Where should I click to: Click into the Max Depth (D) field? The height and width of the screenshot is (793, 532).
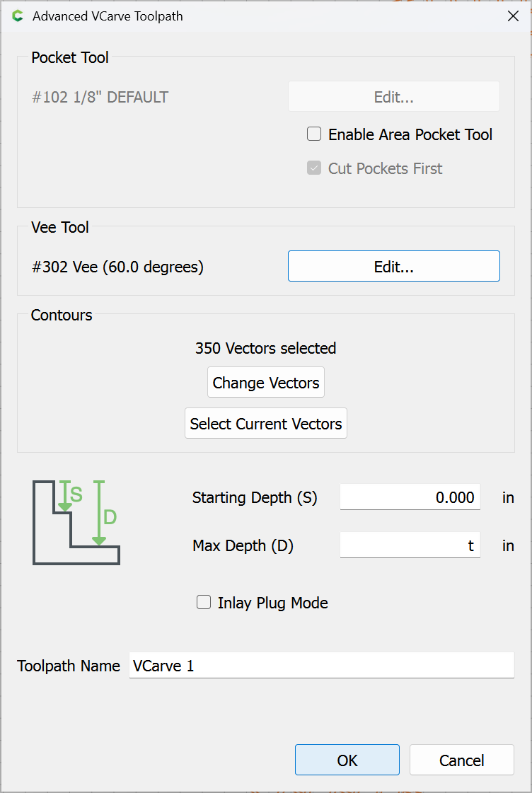(x=410, y=545)
